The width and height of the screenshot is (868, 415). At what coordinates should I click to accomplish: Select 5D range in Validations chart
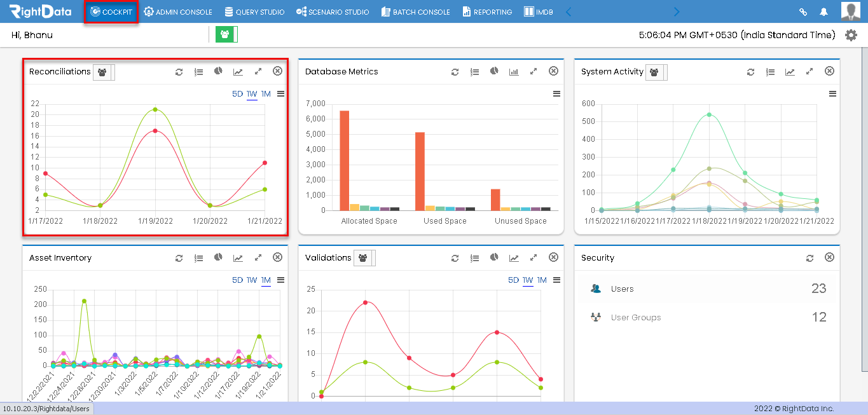coord(514,280)
